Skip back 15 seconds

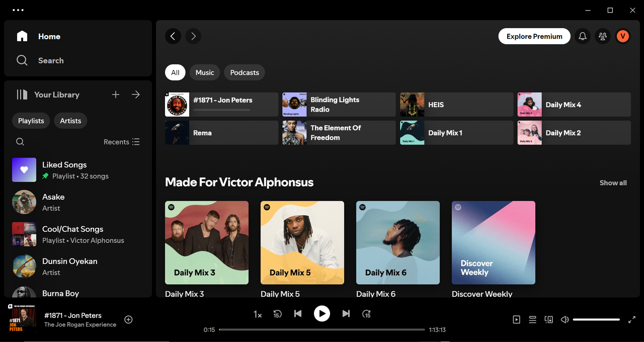tap(277, 314)
